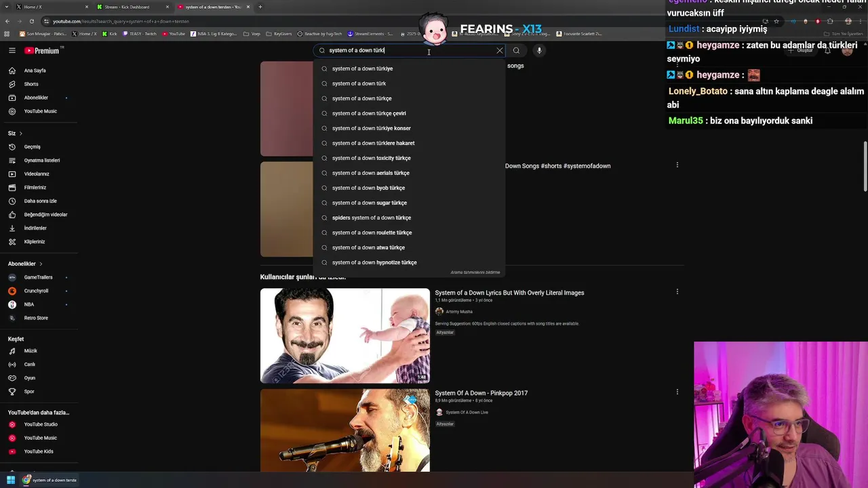Viewport: 868px width, 488px height.
Task: Open YouTube Kids link
Action: click(x=39, y=451)
